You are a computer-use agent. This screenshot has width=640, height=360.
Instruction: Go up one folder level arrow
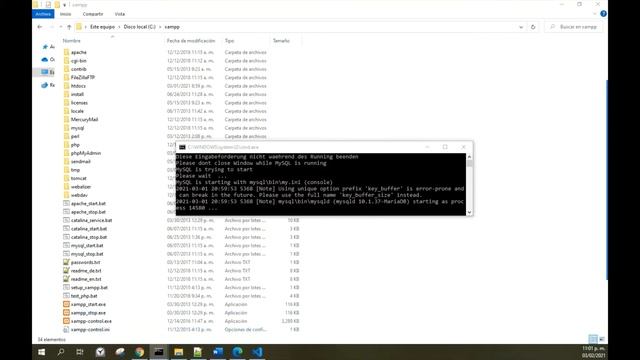[x=69, y=27]
